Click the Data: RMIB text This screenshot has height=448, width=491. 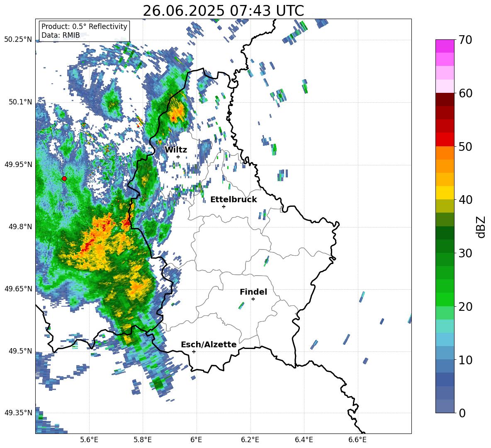(x=61, y=35)
